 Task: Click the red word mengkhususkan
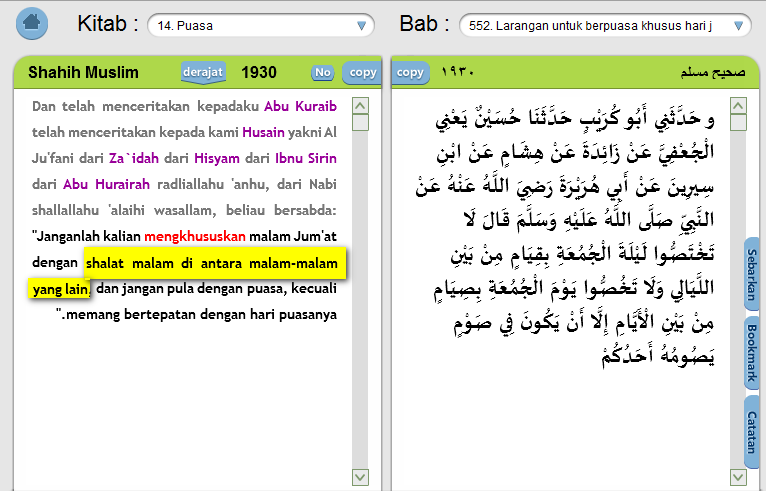[x=195, y=236]
